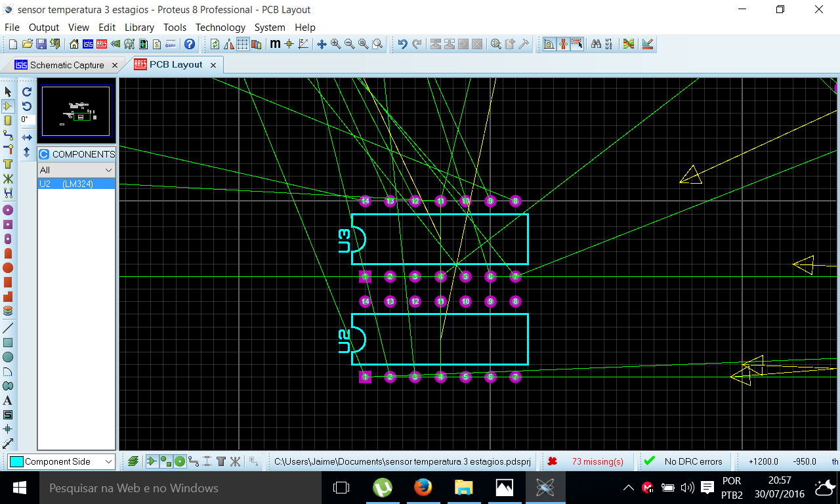Switch to the Schematic Capture tab
Screen dimensions: 840x504
pos(67,65)
